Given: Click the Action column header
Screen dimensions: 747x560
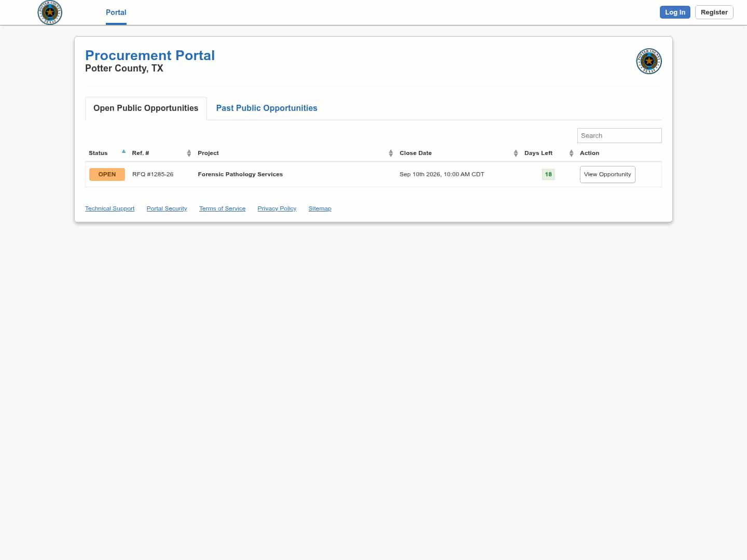Looking at the screenshot, I should click(589, 153).
